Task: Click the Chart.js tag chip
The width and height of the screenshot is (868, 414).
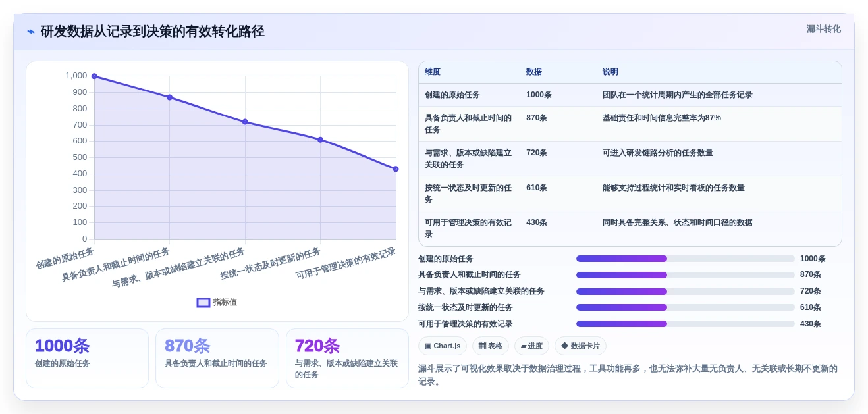Action: coord(442,346)
